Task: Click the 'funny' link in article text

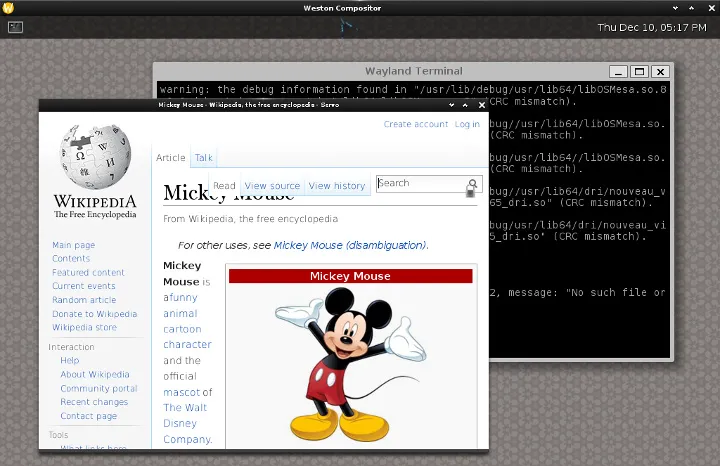Action: point(183,298)
